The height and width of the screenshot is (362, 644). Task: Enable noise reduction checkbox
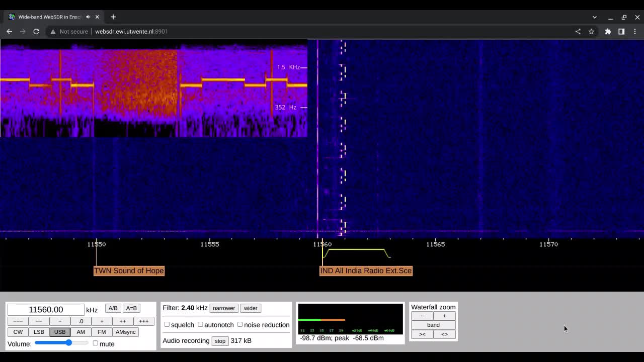click(240, 324)
